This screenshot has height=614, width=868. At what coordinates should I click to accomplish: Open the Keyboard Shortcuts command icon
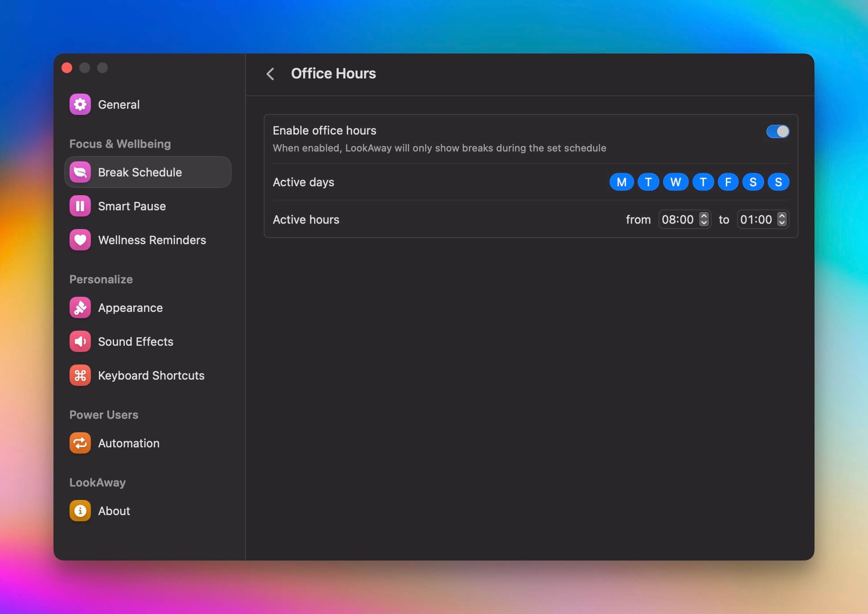(80, 375)
